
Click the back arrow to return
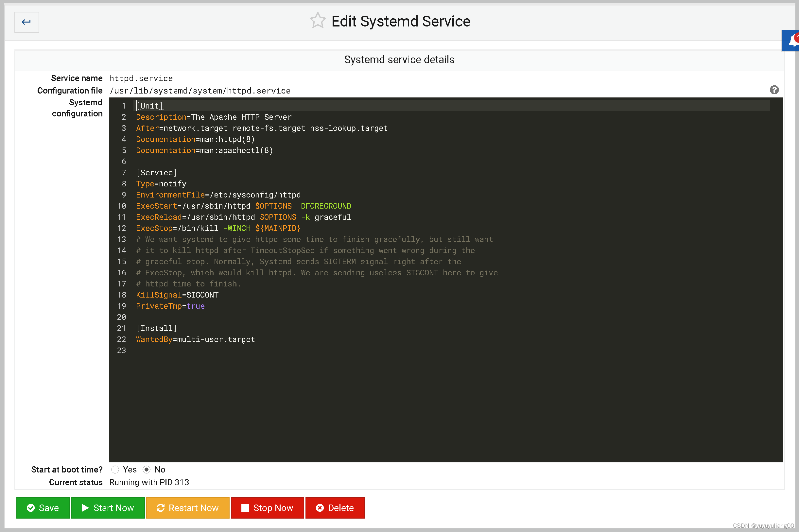(26, 22)
